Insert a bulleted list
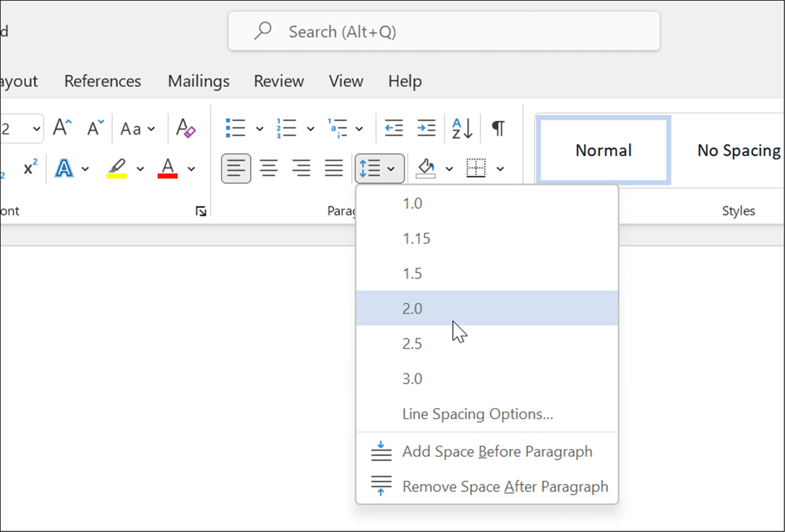The image size is (785, 532). click(235, 128)
